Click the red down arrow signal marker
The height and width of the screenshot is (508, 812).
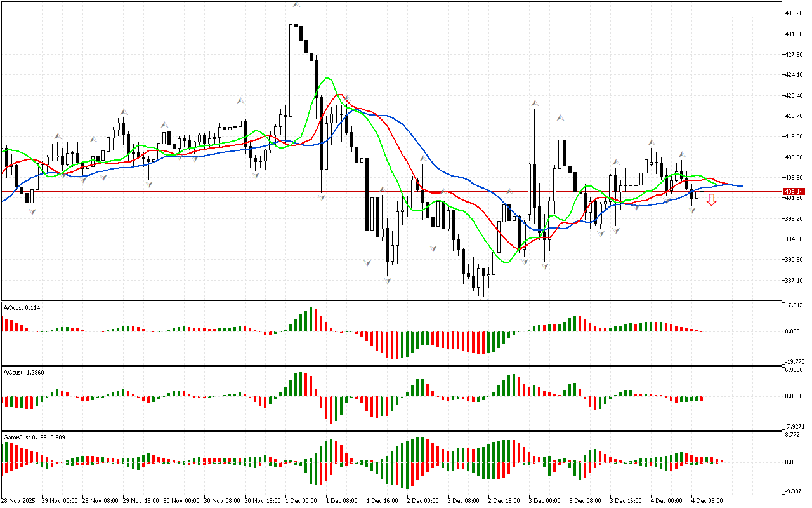click(712, 200)
